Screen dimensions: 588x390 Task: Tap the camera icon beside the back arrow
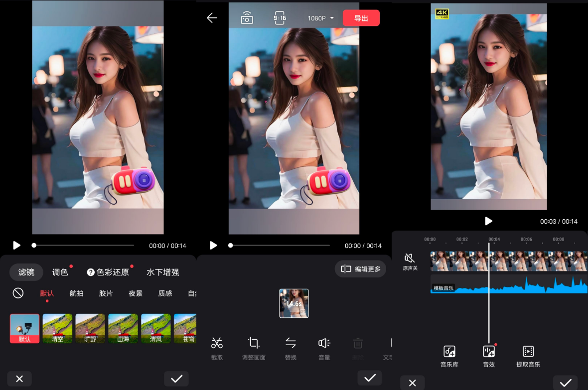coord(247,18)
